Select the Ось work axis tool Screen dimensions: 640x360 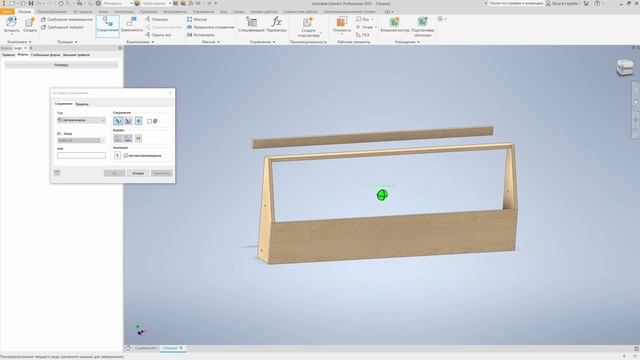click(363, 20)
